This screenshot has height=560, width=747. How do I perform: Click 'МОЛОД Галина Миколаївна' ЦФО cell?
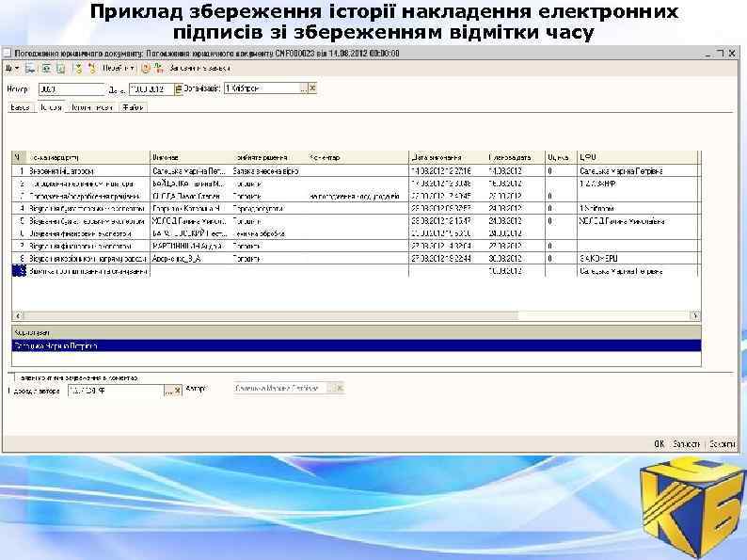pyautogui.click(x=637, y=221)
